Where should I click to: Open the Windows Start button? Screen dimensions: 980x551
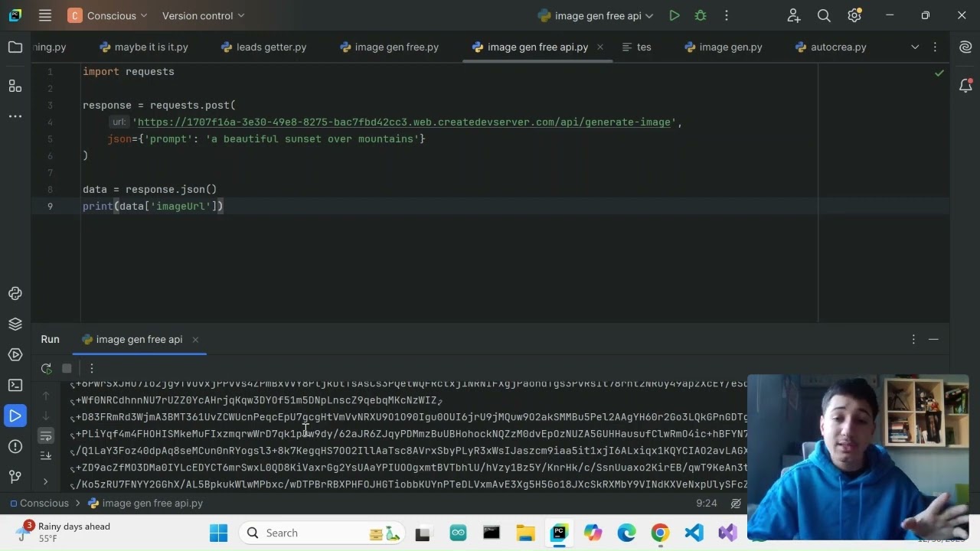218,533
